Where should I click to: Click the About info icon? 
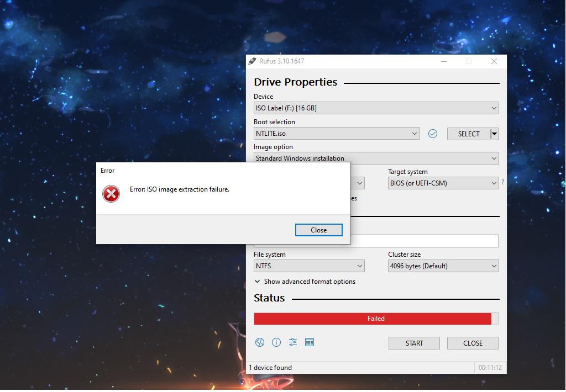tap(276, 342)
